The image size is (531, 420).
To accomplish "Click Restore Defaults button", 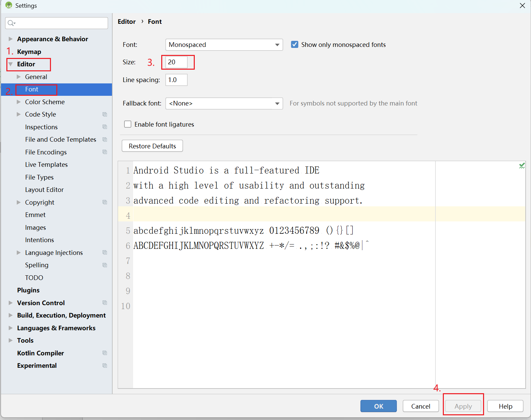I will 152,146.
